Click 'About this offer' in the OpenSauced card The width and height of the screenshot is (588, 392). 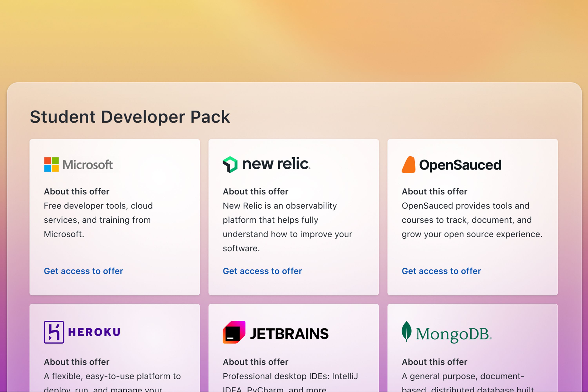(435, 191)
